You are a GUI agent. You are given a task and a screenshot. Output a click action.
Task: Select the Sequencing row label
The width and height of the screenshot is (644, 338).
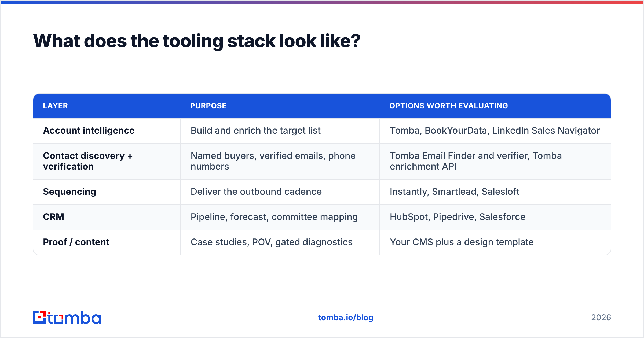point(69,192)
